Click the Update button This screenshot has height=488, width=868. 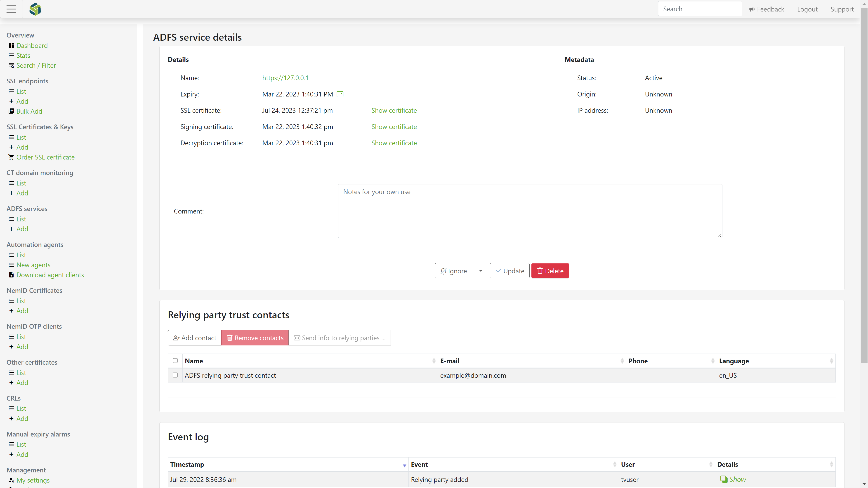[509, 271]
